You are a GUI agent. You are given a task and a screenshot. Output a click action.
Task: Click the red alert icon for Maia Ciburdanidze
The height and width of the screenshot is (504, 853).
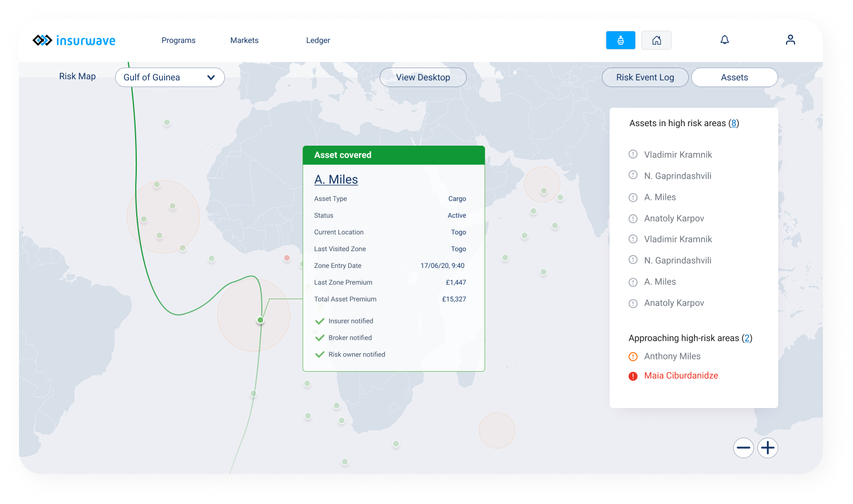coord(633,376)
